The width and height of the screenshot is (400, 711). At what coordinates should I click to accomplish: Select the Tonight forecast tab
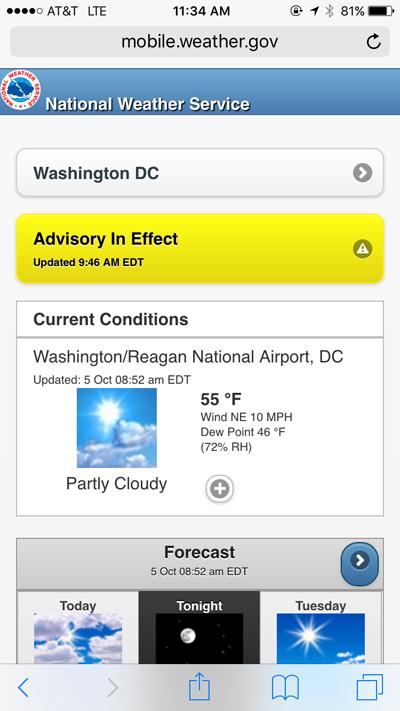coord(200,628)
